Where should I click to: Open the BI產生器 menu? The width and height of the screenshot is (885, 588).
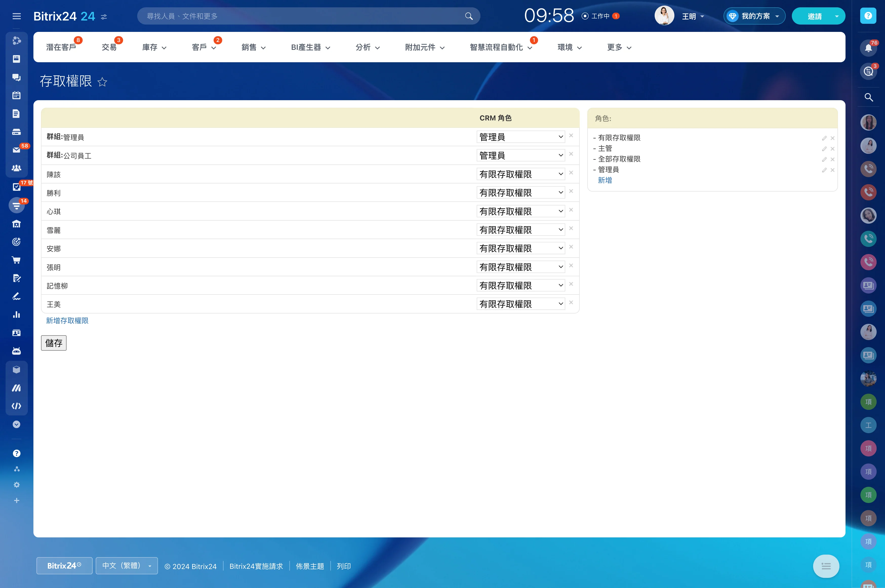pyautogui.click(x=311, y=47)
